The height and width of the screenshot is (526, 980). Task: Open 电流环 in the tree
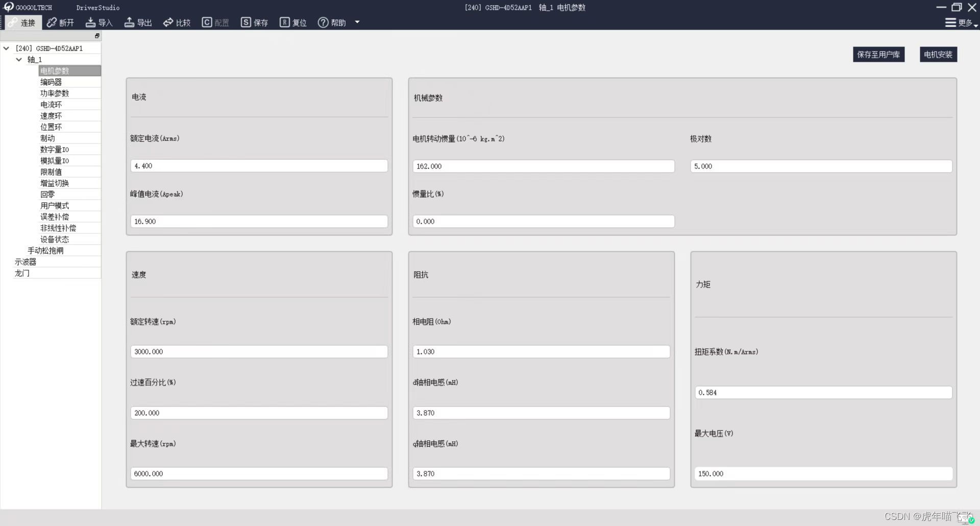tap(70, 104)
